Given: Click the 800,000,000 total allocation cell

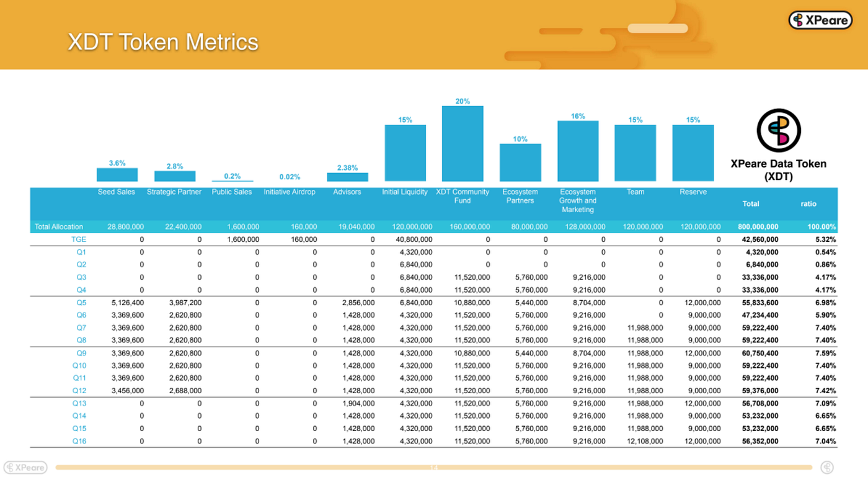Looking at the screenshot, I should click(x=758, y=227).
